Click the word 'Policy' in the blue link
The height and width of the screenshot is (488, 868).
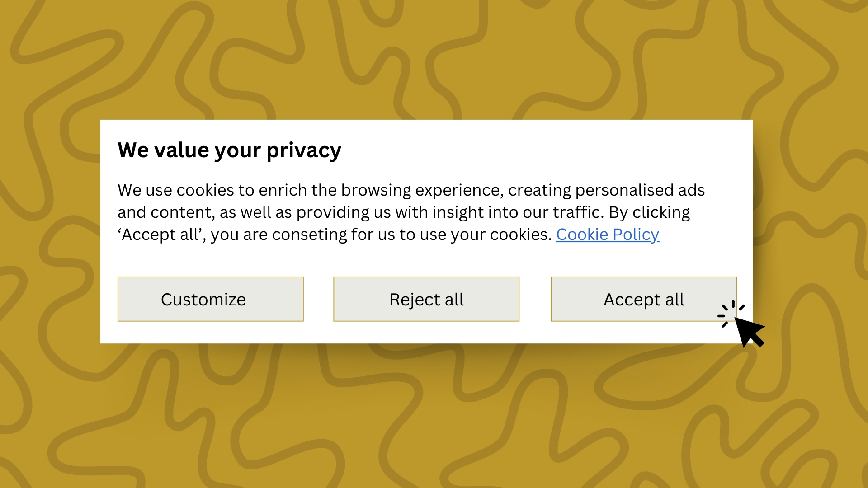pyautogui.click(x=636, y=235)
